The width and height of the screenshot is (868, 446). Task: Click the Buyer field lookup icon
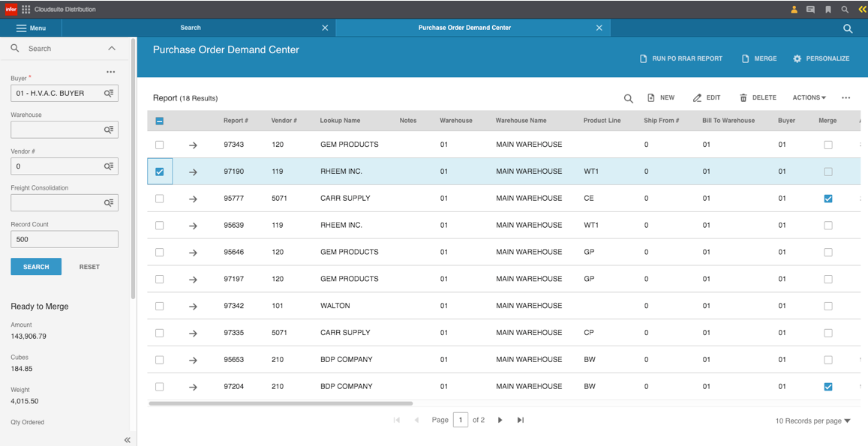[x=109, y=93]
